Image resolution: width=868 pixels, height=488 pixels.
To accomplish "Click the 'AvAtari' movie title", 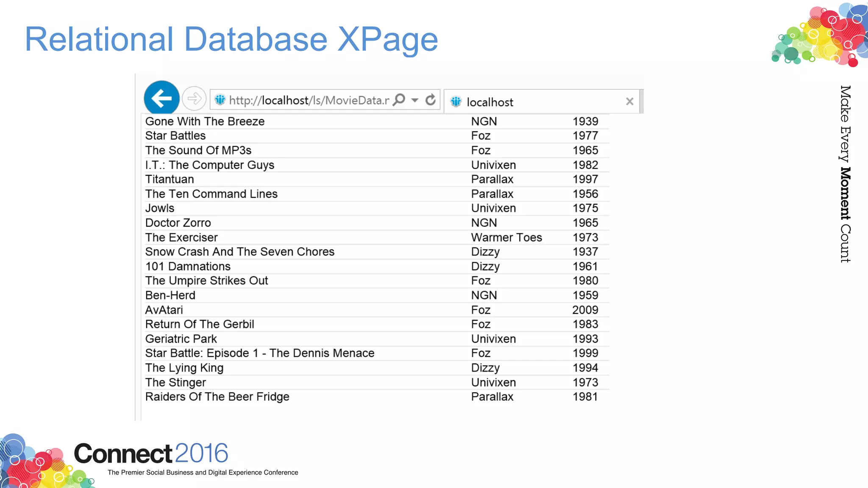I will coord(164,310).
